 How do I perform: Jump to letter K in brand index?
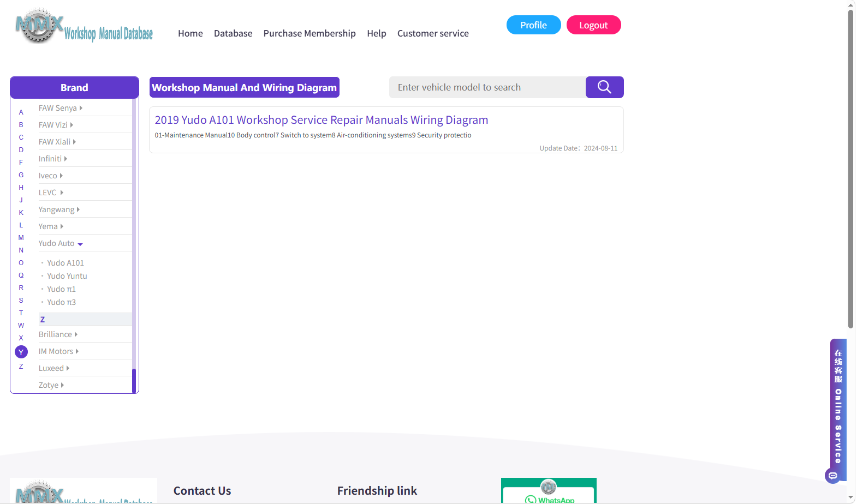[x=21, y=213]
